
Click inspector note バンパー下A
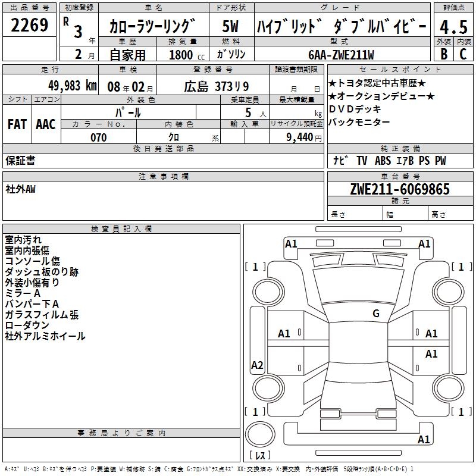[32, 304]
